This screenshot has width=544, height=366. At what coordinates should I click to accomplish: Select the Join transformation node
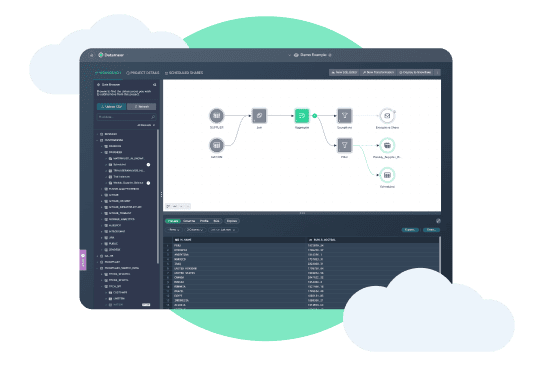[259, 116]
